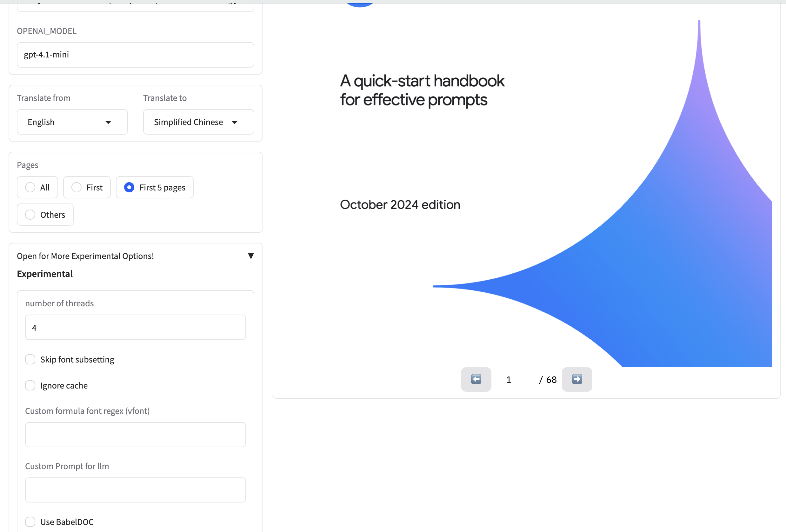Click the PDF cover page preview
This screenshot has height=532, width=786.
click(526, 185)
